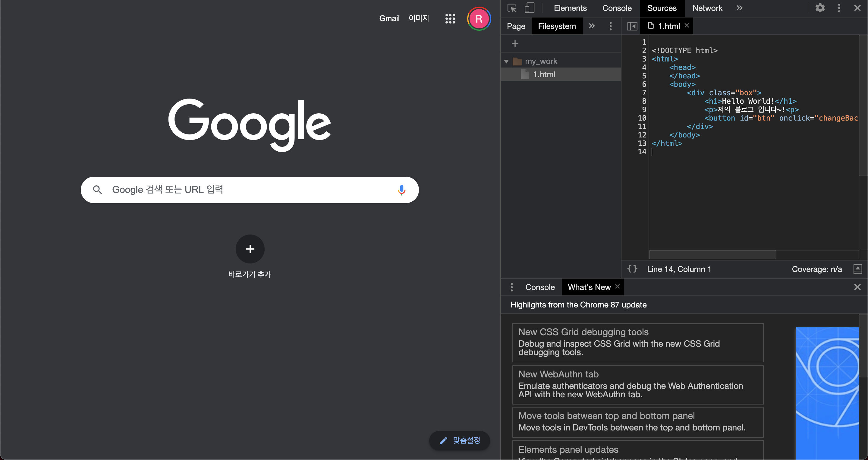The image size is (868, 460).
Task: Click the show drawer icon near Coverage
Action: (x=857, y=269)
